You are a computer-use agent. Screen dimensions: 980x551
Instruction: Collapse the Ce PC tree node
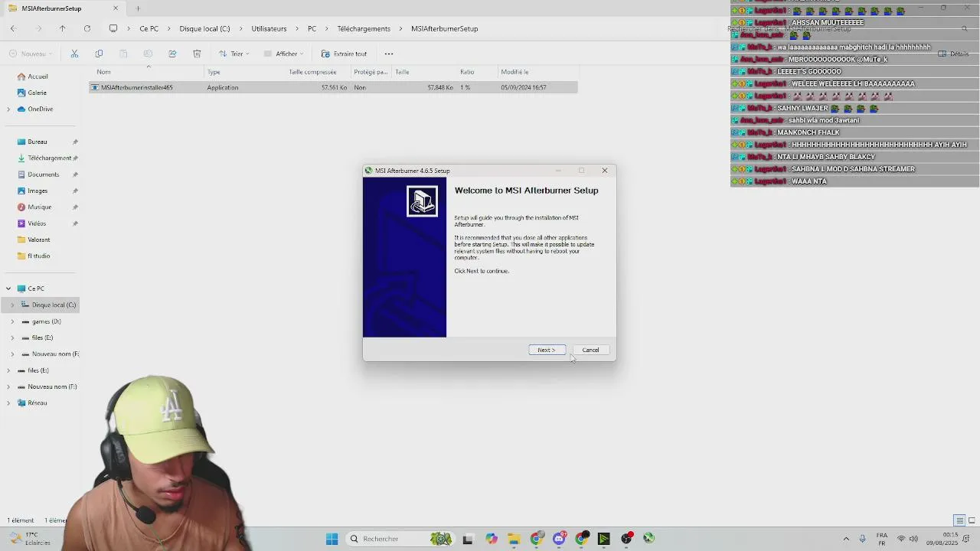pyautogui.click(x=8, y=289)
